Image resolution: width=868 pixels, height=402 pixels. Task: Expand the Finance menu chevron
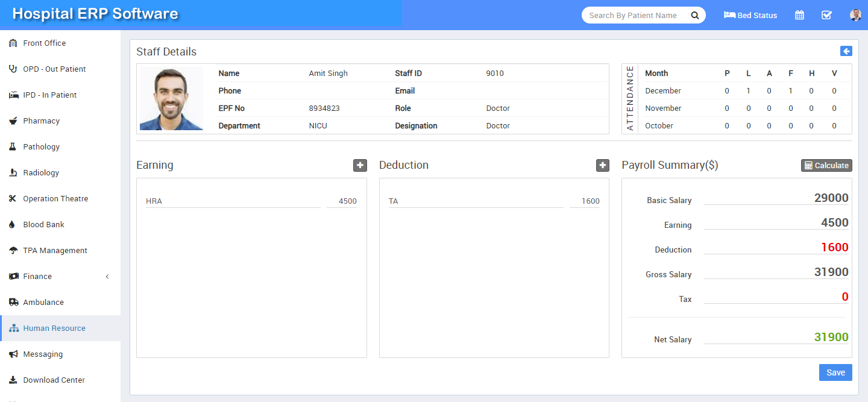click(x=107, y=277)
